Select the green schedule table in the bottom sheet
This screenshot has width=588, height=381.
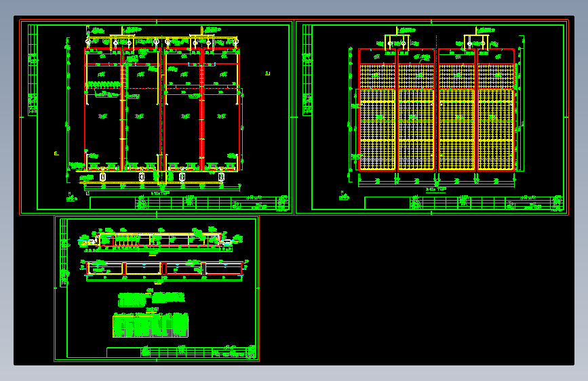[x=151, y=325]
